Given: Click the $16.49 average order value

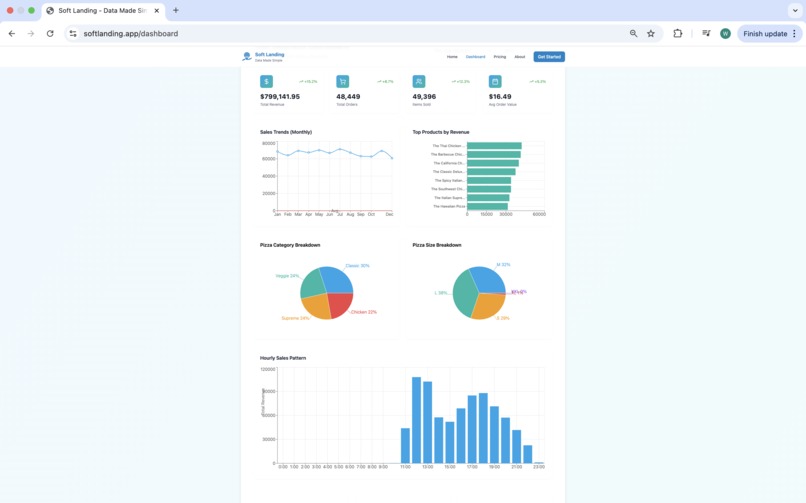Looking at the screenshot, I should coord(500,97).
